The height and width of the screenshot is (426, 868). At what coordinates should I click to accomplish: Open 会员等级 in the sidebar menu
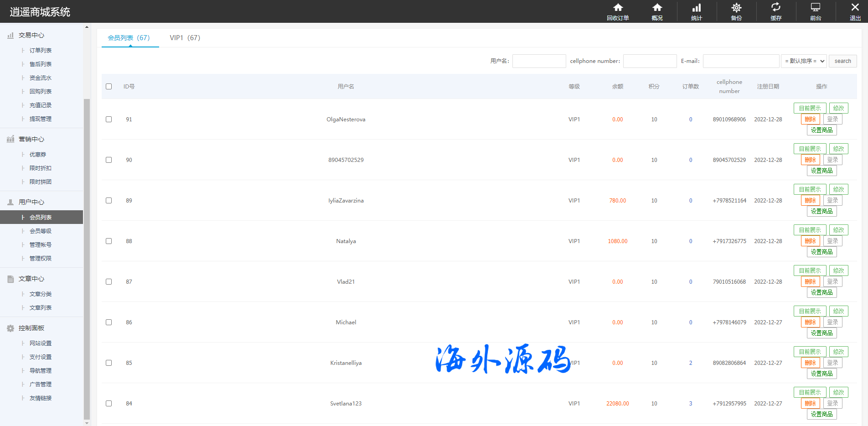41,231
